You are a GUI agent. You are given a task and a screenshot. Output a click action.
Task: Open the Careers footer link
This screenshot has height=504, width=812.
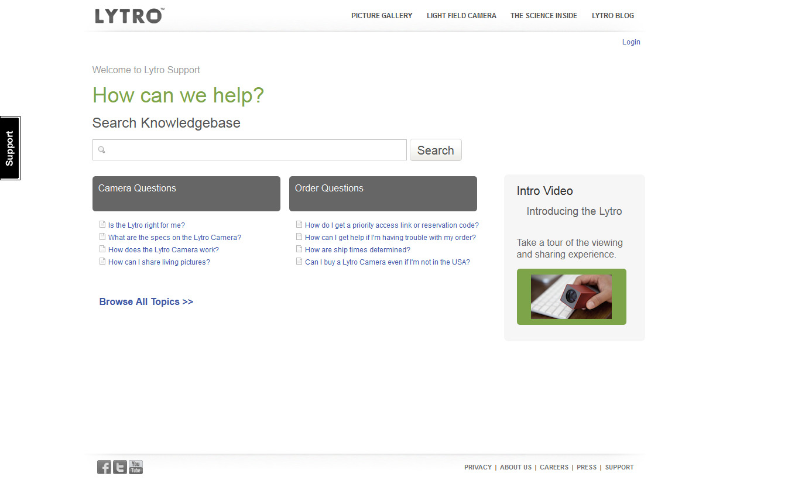(x=554, y=467)
